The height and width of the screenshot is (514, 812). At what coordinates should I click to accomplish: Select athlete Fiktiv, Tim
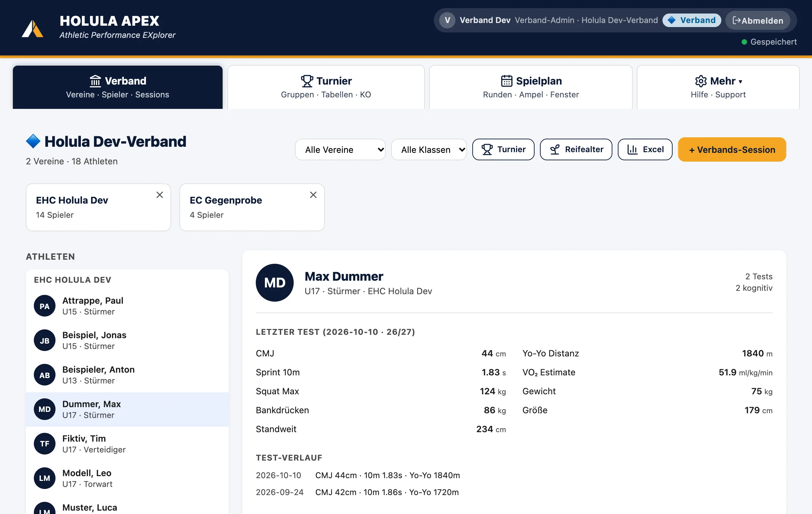[127, 444]
